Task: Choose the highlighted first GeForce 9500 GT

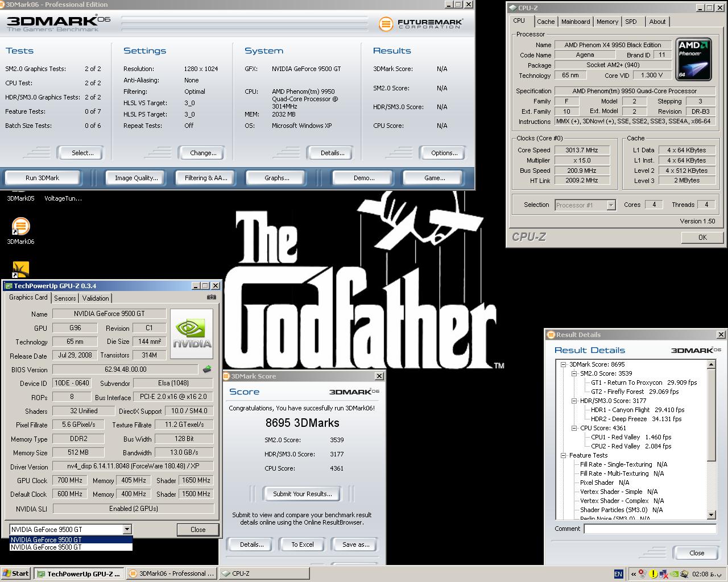Action: pyautogui.click(x=71, y=540)
